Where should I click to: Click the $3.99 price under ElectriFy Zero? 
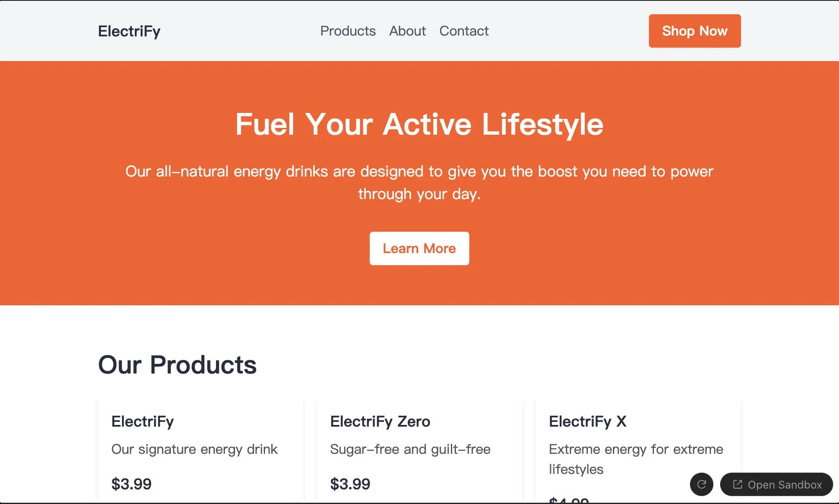pos(350,484)
